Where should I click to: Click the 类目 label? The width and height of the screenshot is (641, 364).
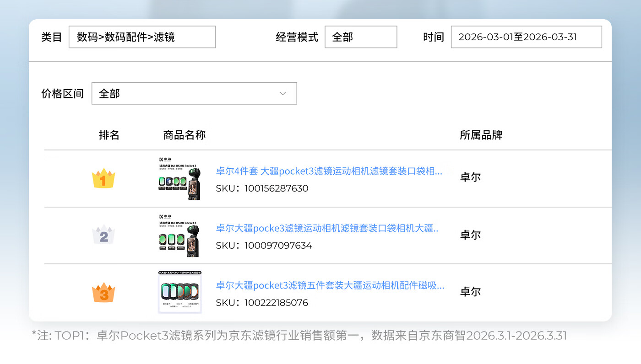click(x=51, y=37)
